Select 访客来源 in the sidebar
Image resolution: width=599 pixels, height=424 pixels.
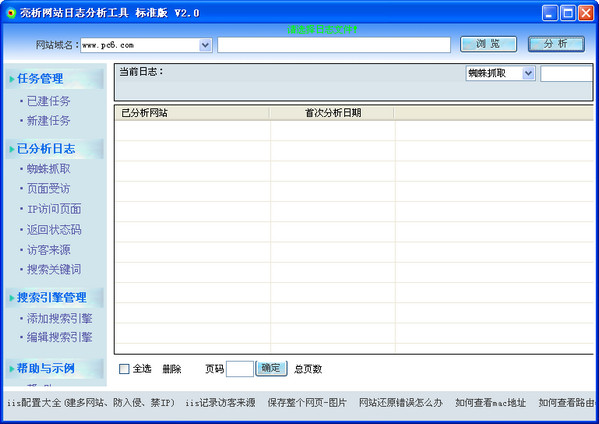(x=49, y=250)
